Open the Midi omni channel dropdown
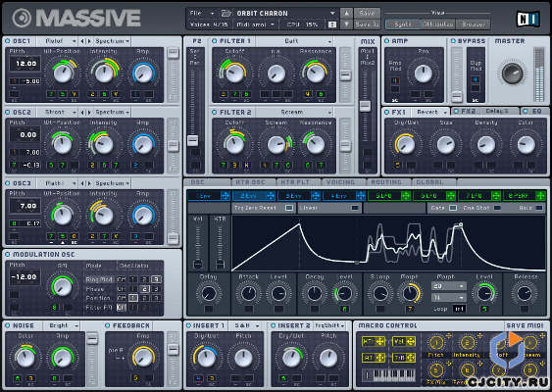Image resolution: width=552 pixels, height=392 pixels. [255, 24]
